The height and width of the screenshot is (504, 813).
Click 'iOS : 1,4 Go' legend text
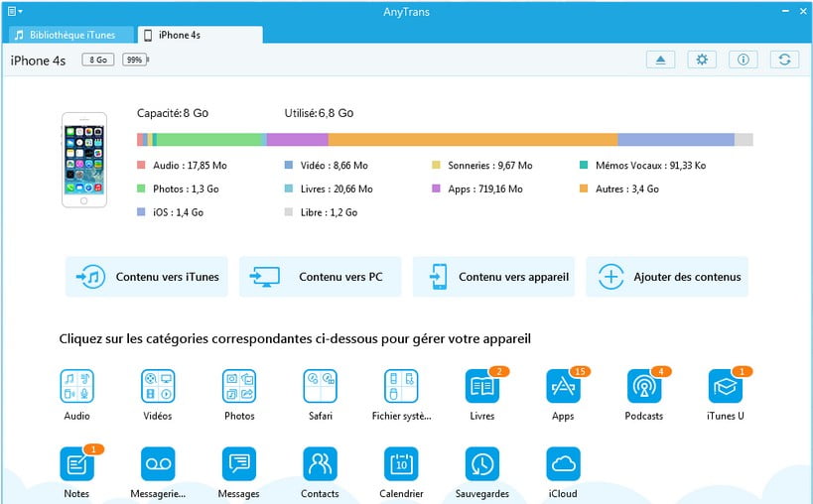pos(178,212)
